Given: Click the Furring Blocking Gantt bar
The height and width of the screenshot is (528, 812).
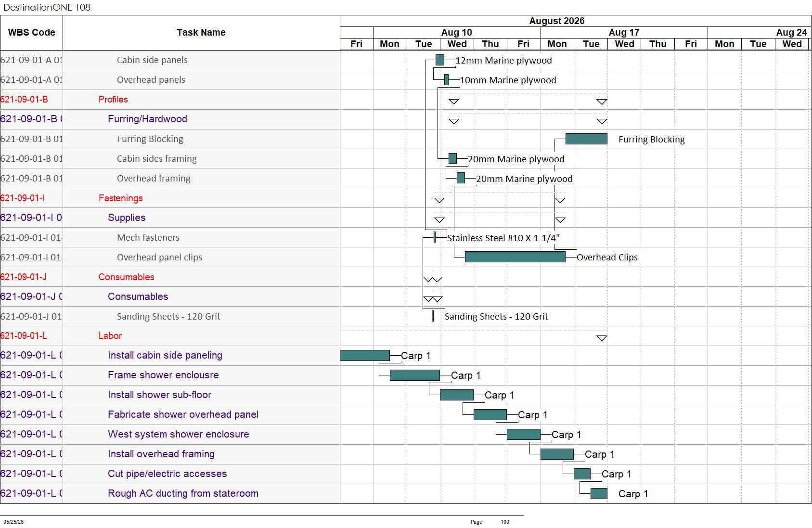Looking at the screenshot, I should (x=586, y=139).
